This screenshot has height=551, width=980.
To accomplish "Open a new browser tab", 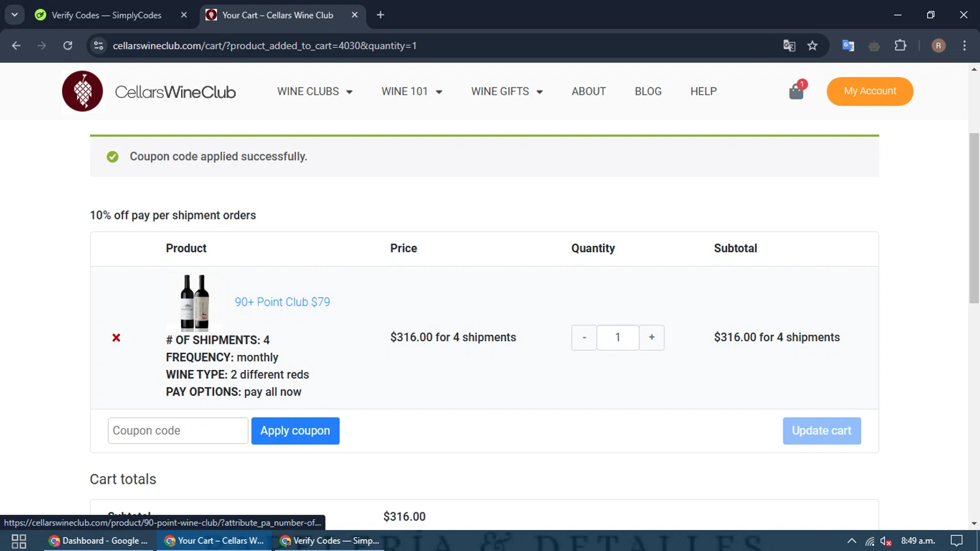I will [381, 15].
